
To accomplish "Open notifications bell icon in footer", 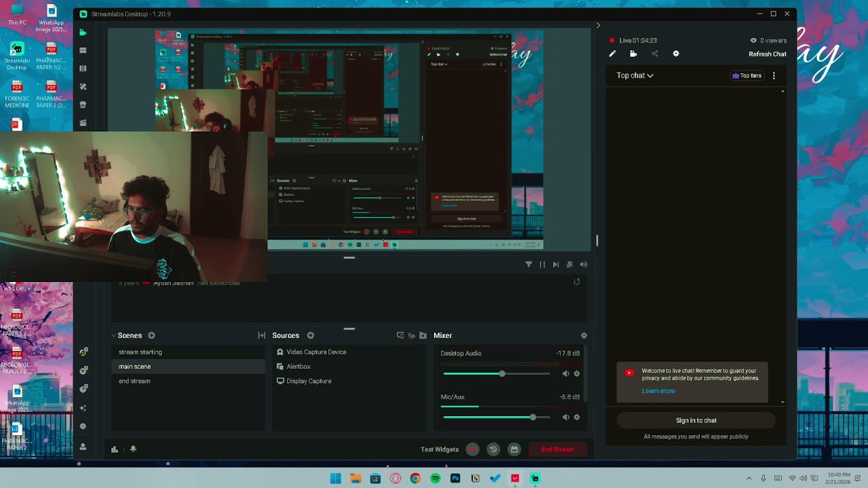I will [133, 449].
